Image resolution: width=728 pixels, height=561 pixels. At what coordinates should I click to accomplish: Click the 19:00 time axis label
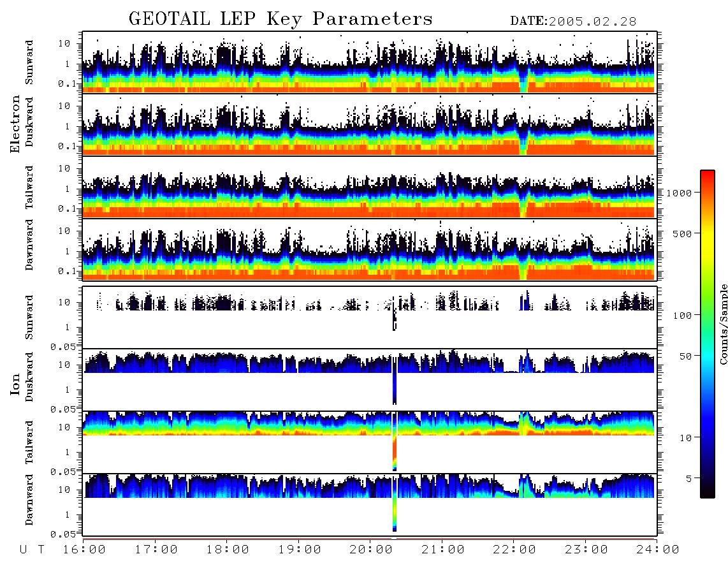300,550
